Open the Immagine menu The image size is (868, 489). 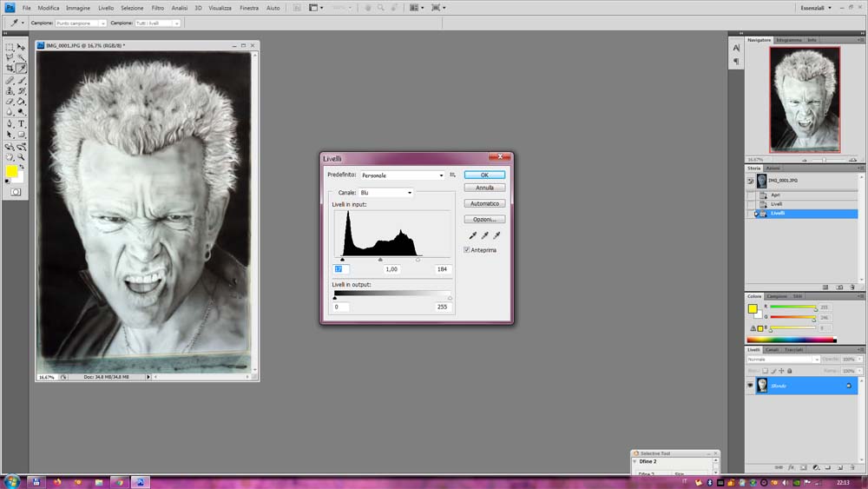(78, 8)
